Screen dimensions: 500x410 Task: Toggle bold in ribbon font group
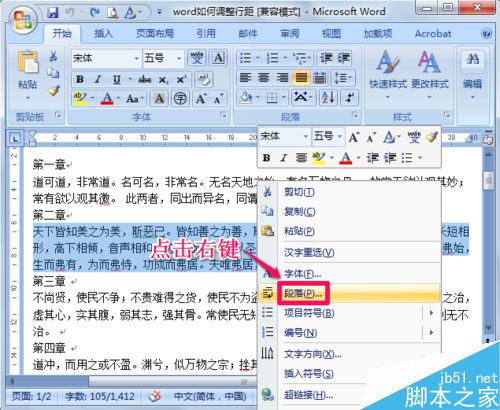click(80, 80)
